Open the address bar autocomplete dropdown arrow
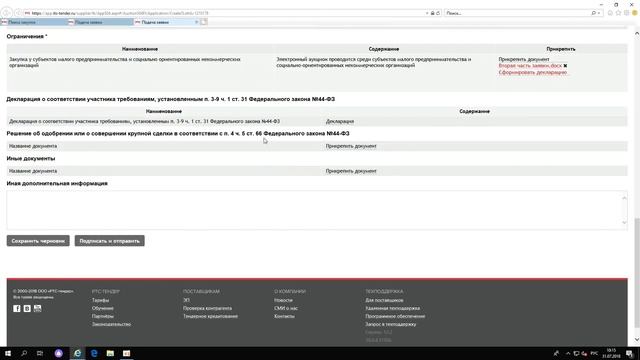The height and width of the screenshot is (360, 640). tap(427, 13)
